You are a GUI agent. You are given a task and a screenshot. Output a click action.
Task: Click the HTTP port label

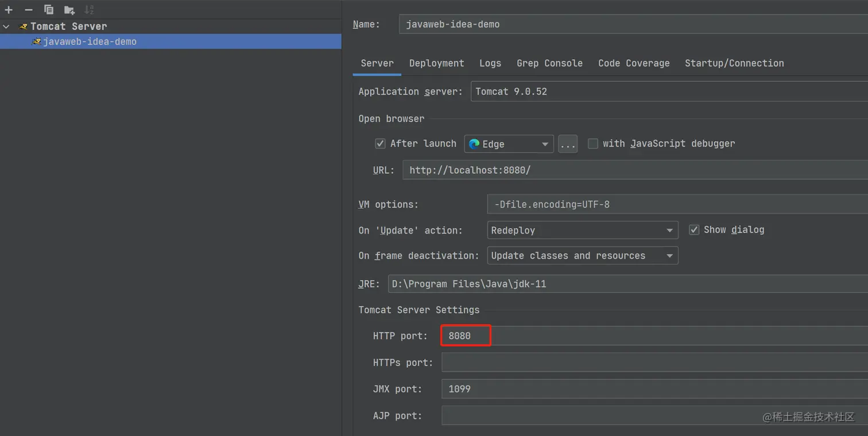tap(400, 336)
